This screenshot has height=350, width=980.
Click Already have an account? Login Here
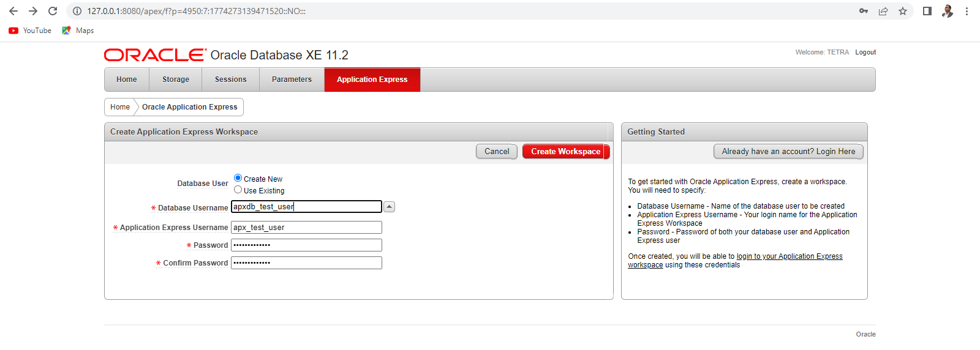click(x=788, y=151)
